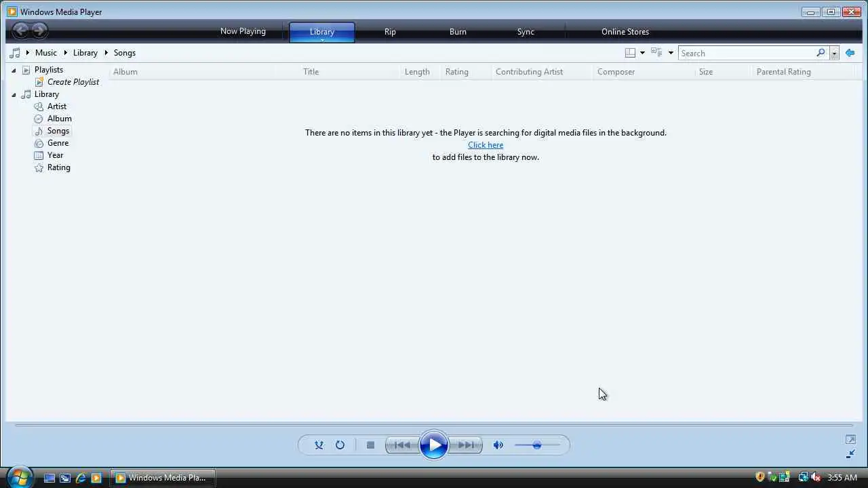Expand breadcrumb arrow before Music
The width and height of the screenshot is (868, 488).
[x=28, y=53]
